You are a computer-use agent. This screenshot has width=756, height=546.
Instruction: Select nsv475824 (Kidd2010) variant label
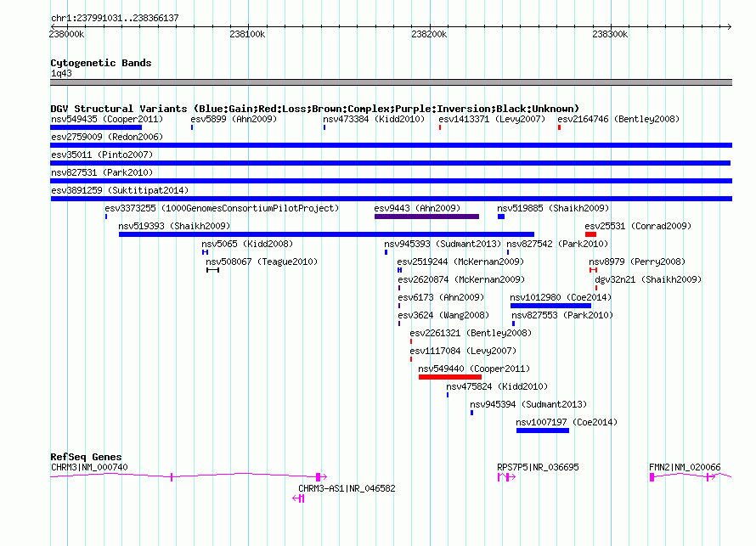497,386
